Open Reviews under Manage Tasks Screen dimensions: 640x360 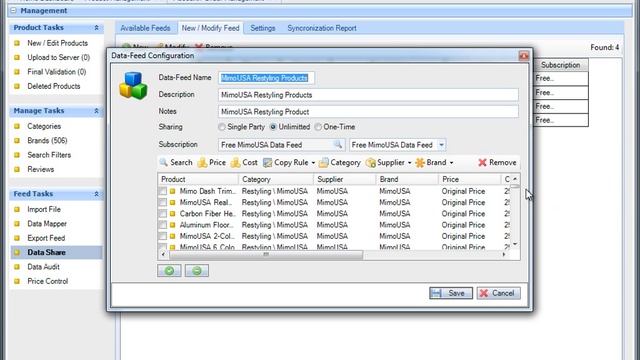click(x=40, y=169)
